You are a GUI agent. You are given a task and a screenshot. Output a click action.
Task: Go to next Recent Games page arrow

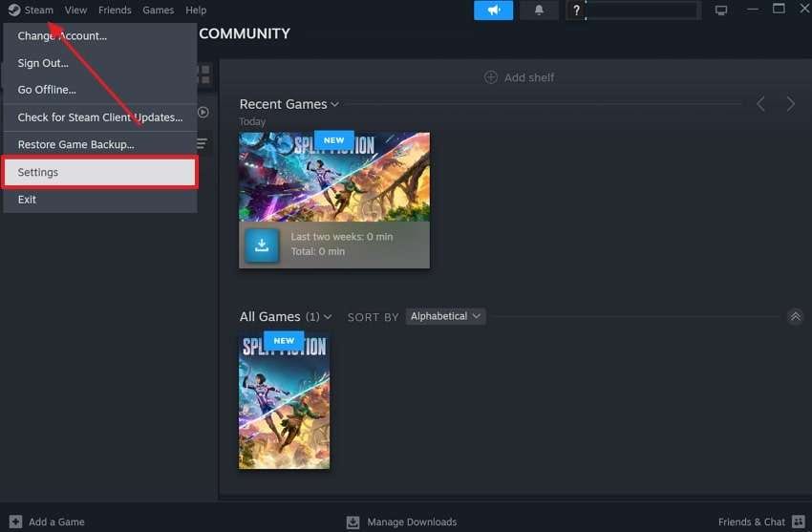[x=790, y=104]
